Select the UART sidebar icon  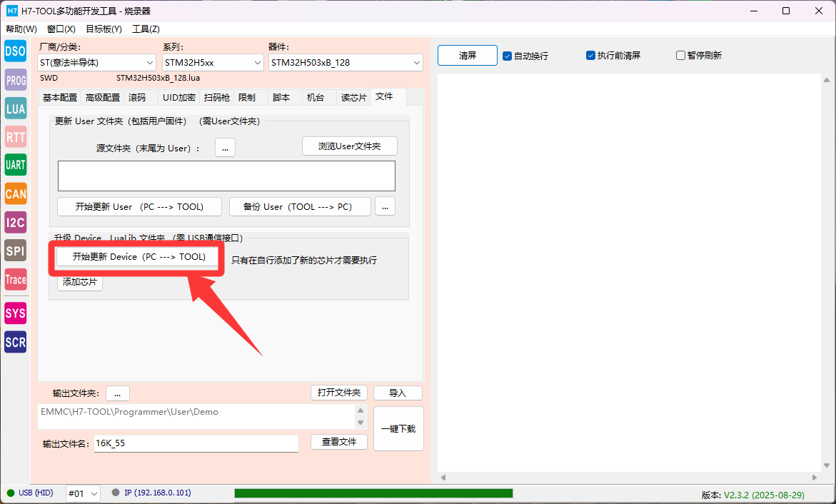click(x=16, y=165)
